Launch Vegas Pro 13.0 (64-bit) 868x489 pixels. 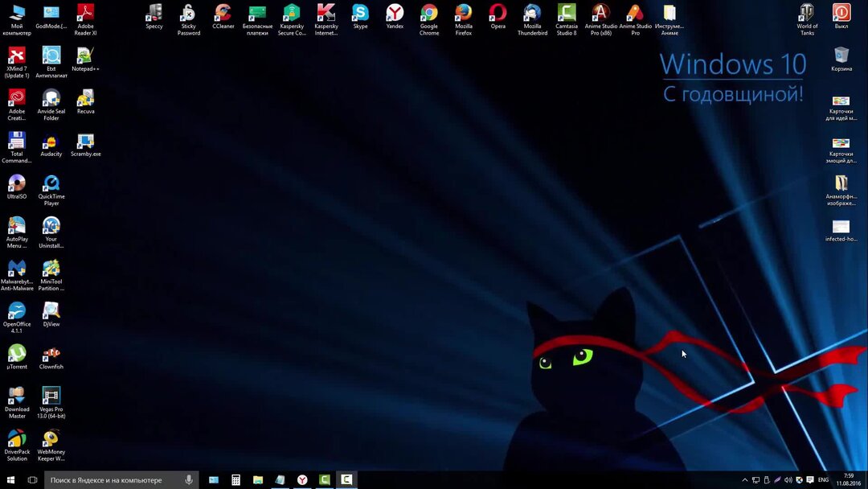(x=51, y=403)
